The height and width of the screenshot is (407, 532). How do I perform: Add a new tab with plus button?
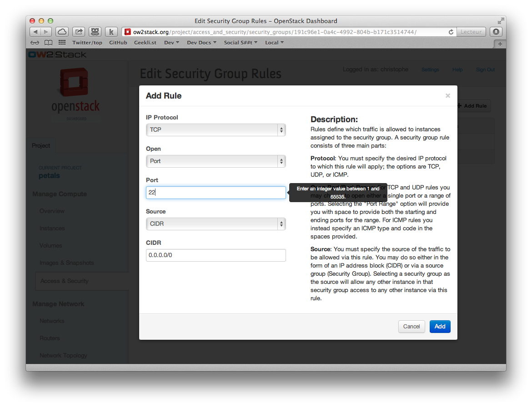click(500, 44)
